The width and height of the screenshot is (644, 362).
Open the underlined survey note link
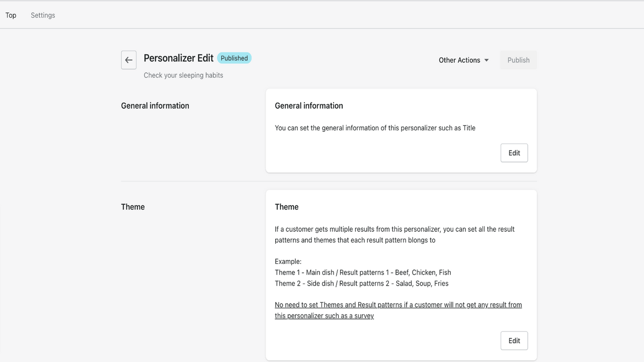point(397,310)
